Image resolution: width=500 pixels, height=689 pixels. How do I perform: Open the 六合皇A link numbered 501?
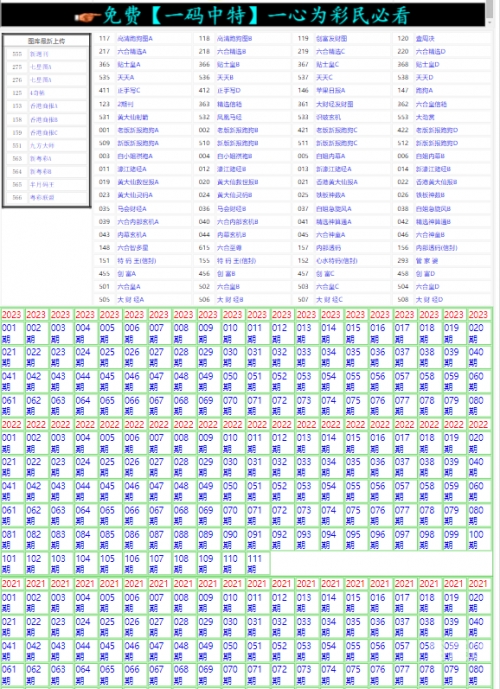coord(129,286)
